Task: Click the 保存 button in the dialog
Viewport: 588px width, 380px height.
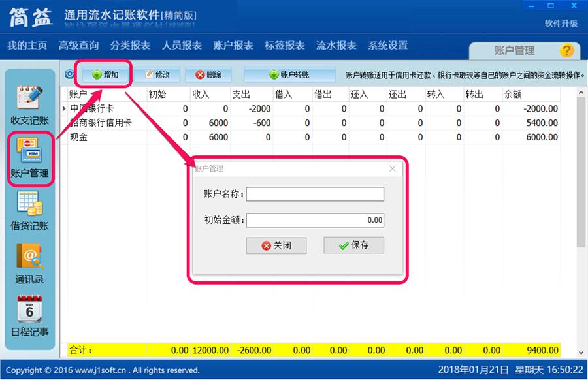Action: [x=353, y=245]
